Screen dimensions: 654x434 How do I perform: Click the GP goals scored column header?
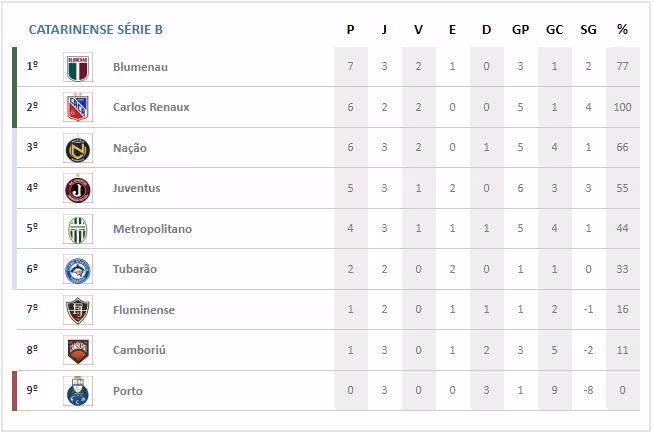coord(520,30)
